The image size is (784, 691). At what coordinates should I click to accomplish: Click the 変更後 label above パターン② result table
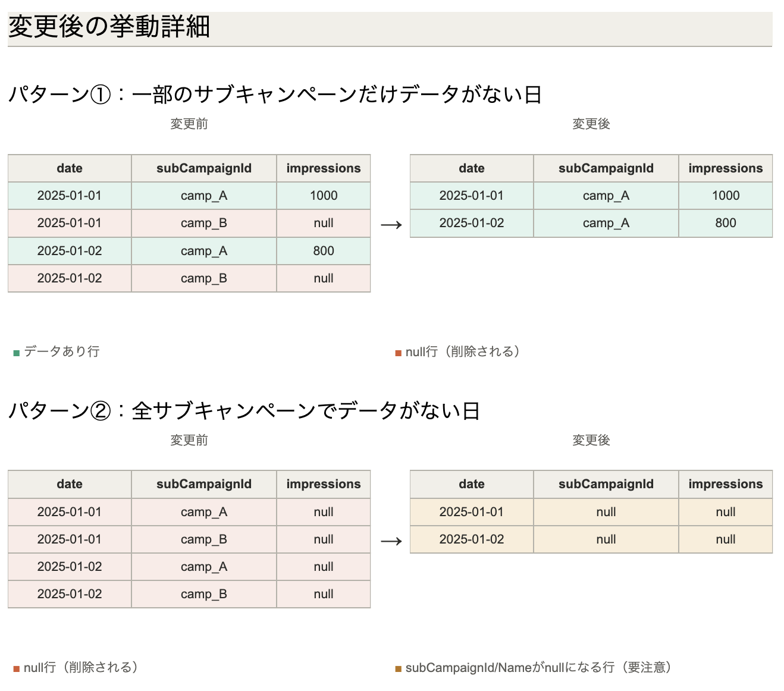point(591,440)
